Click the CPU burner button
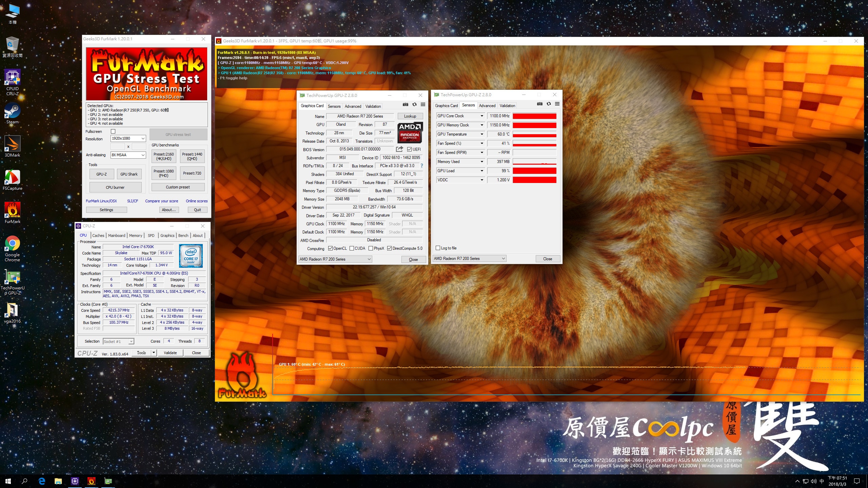868x488 pixels. 115,187
